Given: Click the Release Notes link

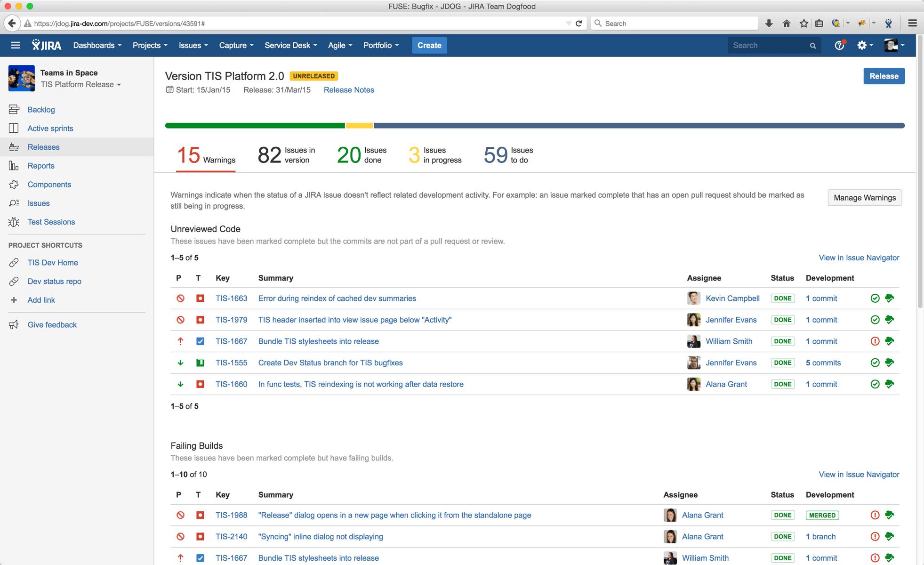Looking at the screenshot, I should (x=349, y=89).
